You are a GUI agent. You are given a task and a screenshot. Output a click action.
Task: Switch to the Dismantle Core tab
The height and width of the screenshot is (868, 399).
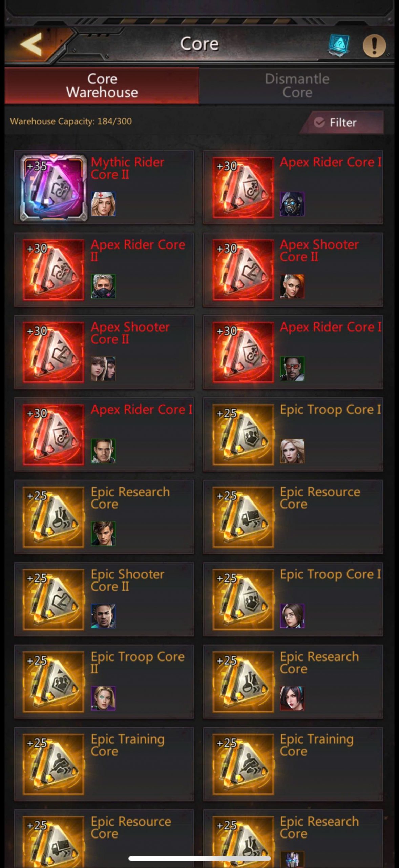pos(297,85)
